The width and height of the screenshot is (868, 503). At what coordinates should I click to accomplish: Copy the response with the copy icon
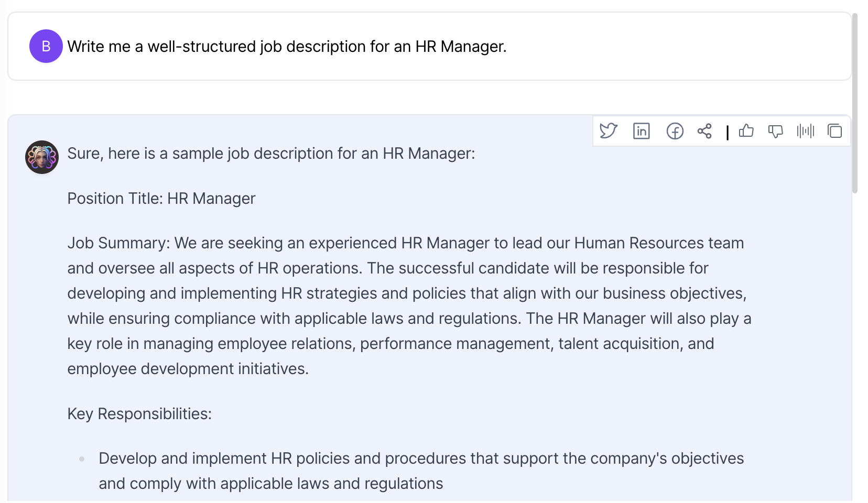(834, 130)
